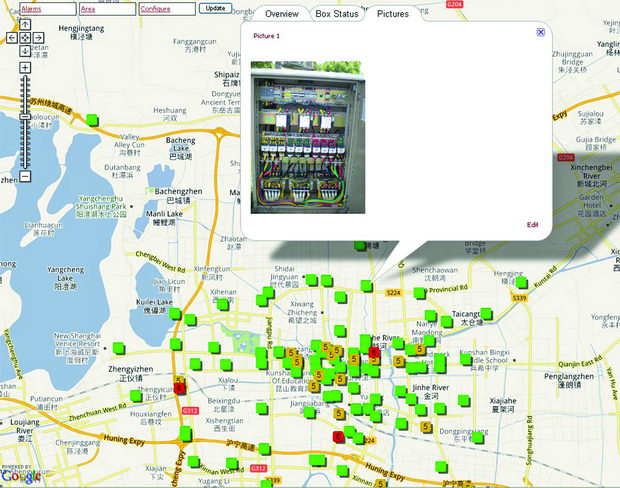Select the Pictures tab
Viewport: 620px width, 488px height.
tap(393, 14)
